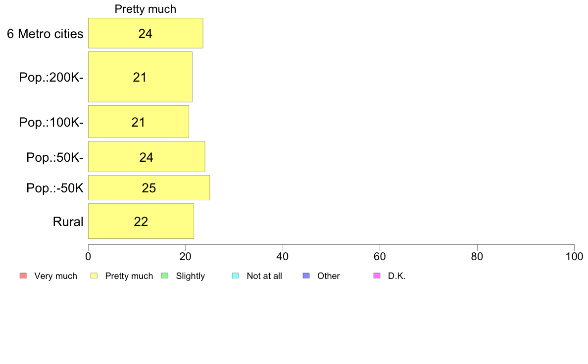This screenshot has width=588, height=364.
Task: Select the Pop.:100K- bar showing 21
Action: [x=139, y=122]
